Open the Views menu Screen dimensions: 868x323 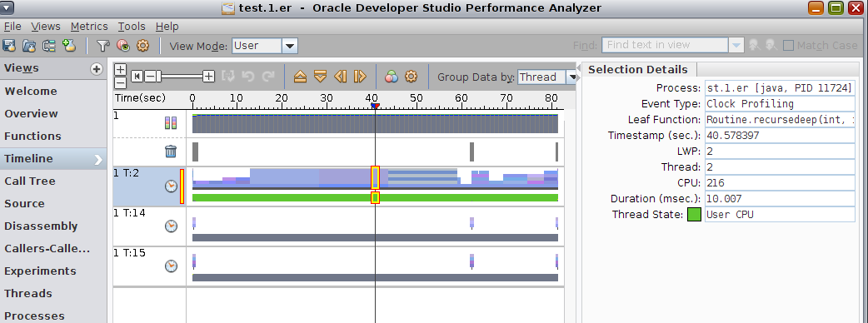click(x=46, y=26)
